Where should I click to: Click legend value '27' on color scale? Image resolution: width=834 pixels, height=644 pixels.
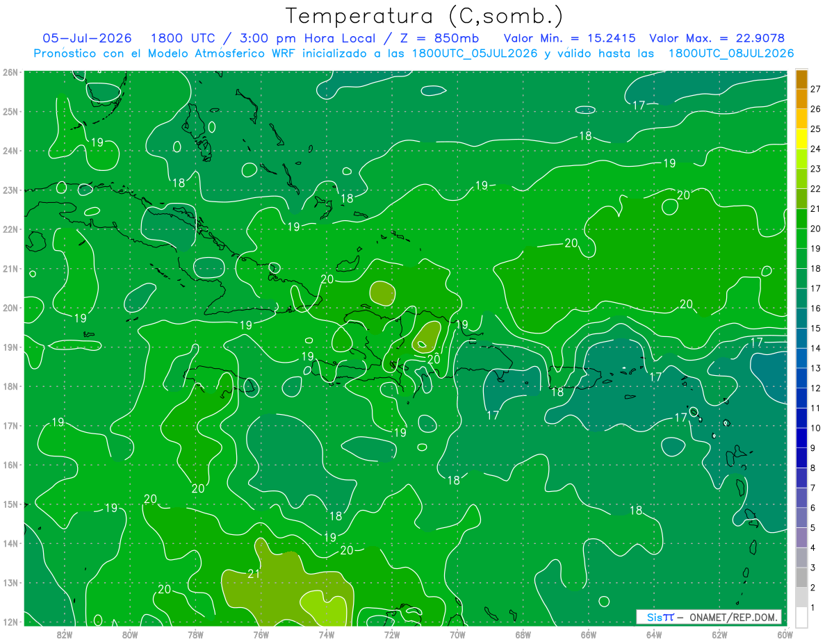point(815,89)
